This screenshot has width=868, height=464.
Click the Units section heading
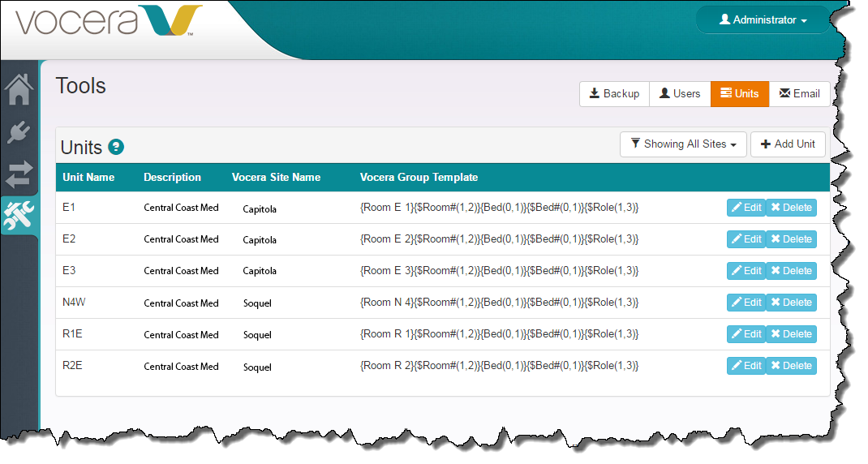click(x=81, y=148)
